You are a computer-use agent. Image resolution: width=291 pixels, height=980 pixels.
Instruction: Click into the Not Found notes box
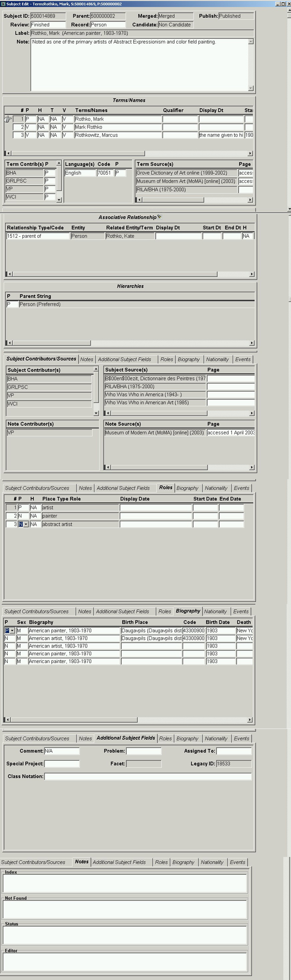point(125,909)
